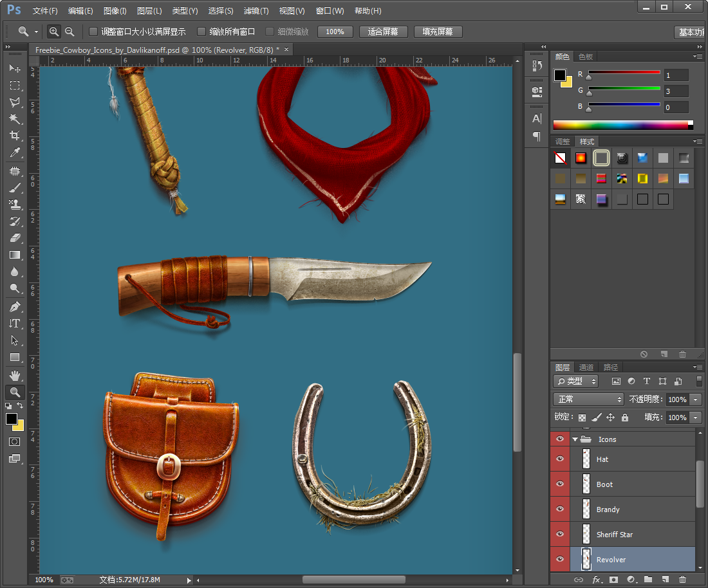Open the Filter menu
708x588 pixels.
(256, 11)
